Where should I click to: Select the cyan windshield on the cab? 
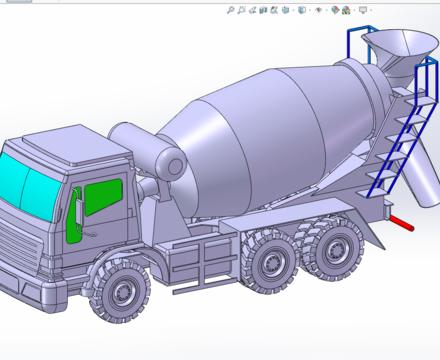point(28,186)
